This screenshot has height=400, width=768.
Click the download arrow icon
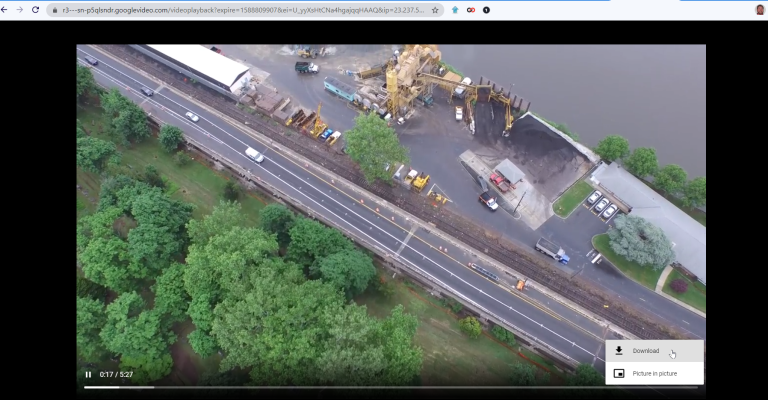tap(619, 351)
